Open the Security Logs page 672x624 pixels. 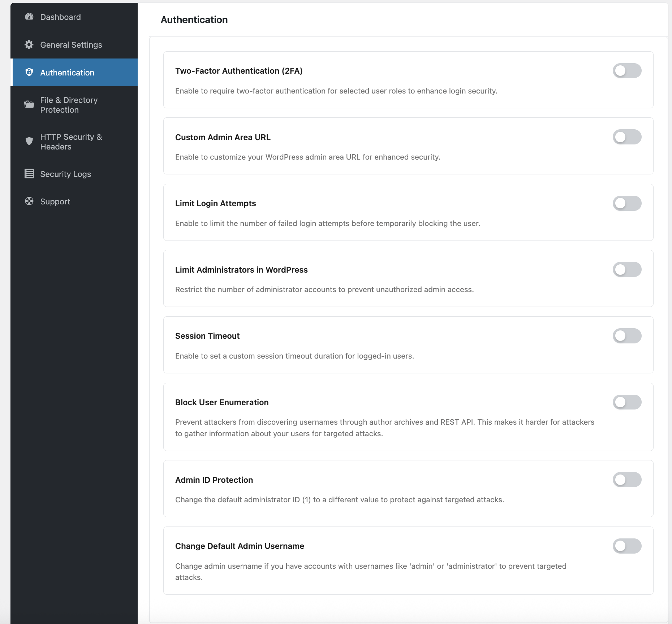point(65,174)
